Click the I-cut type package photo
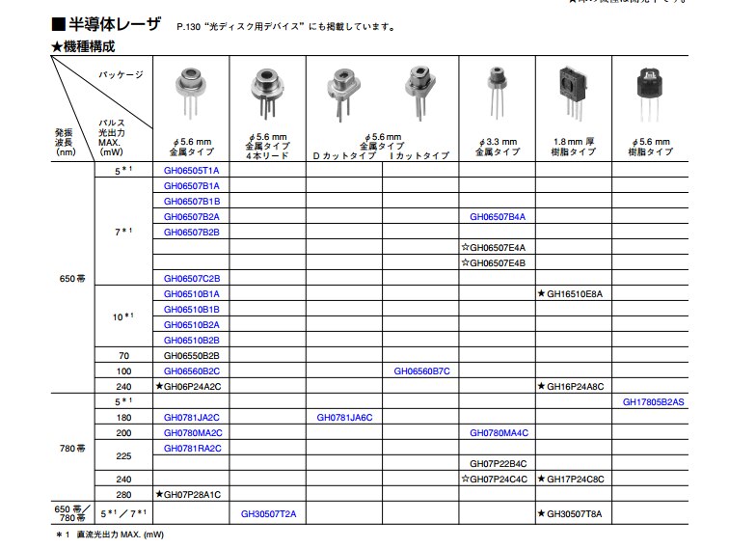This screenshot has width=756, height=549. tap(420, 93)
